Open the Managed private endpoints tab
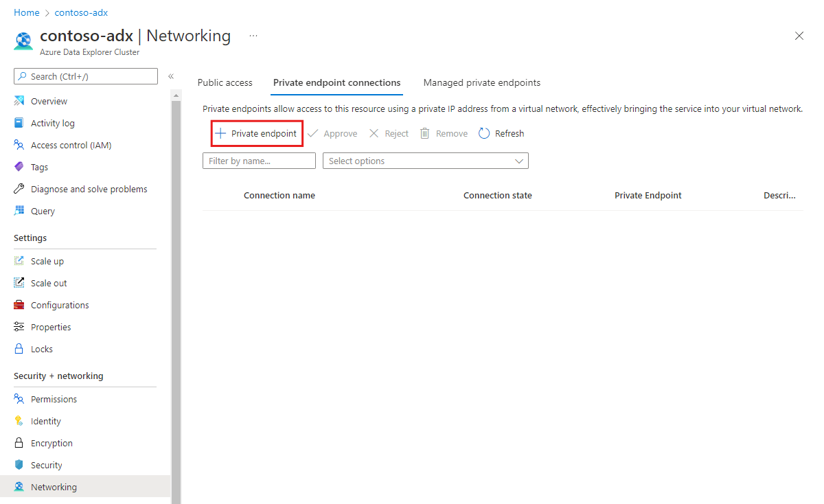 tap(481, 82)
